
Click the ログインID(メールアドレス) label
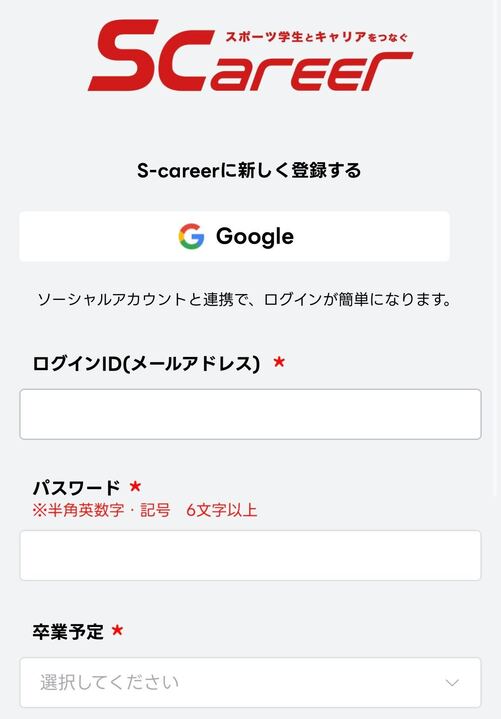pos(146,364)
